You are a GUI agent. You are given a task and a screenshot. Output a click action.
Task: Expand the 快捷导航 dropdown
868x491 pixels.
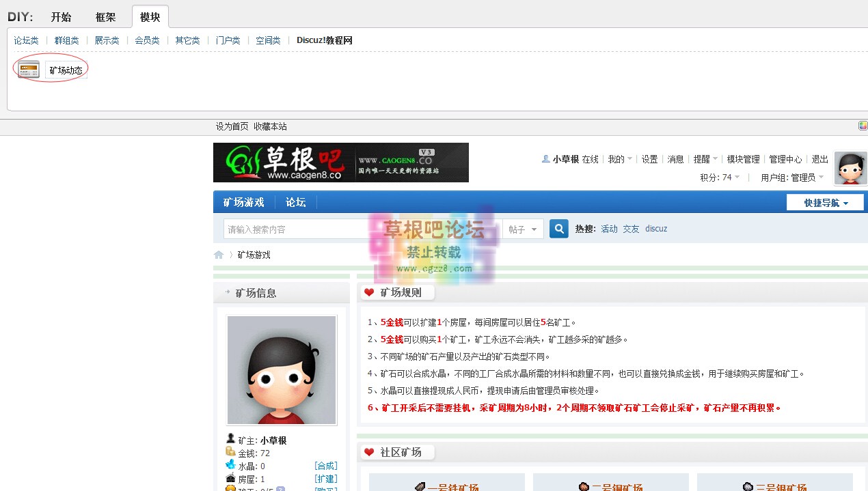[x=825, y=202]
